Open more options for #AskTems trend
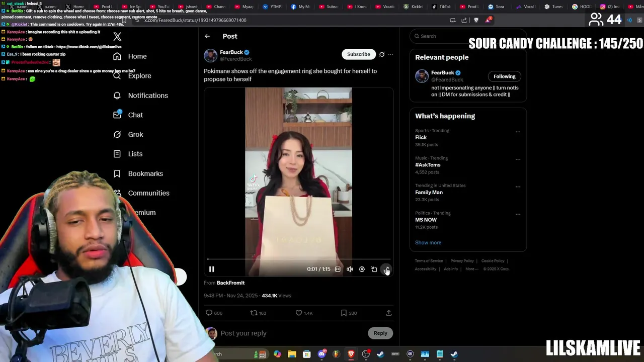 tap(518, 159)
